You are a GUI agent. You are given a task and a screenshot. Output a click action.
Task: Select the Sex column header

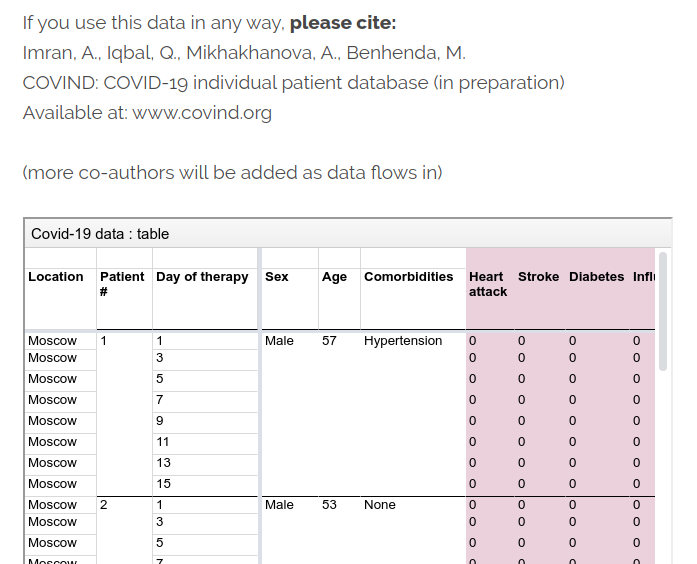click(x=276, y=277)
